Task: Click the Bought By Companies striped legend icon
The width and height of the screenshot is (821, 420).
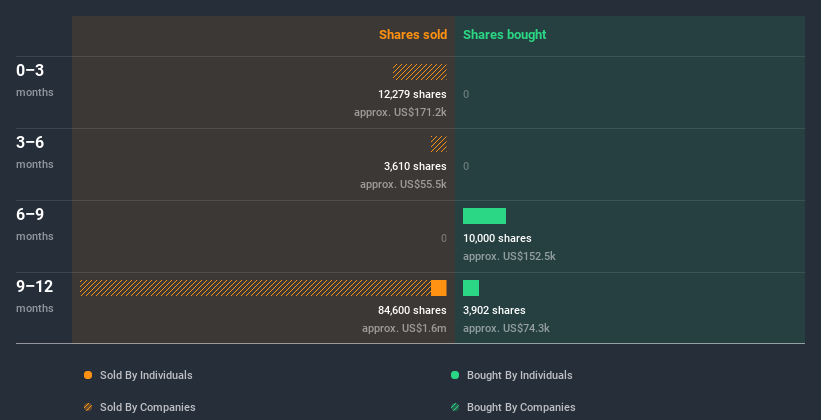Action: pyautogui.click(x=455, y=407)
